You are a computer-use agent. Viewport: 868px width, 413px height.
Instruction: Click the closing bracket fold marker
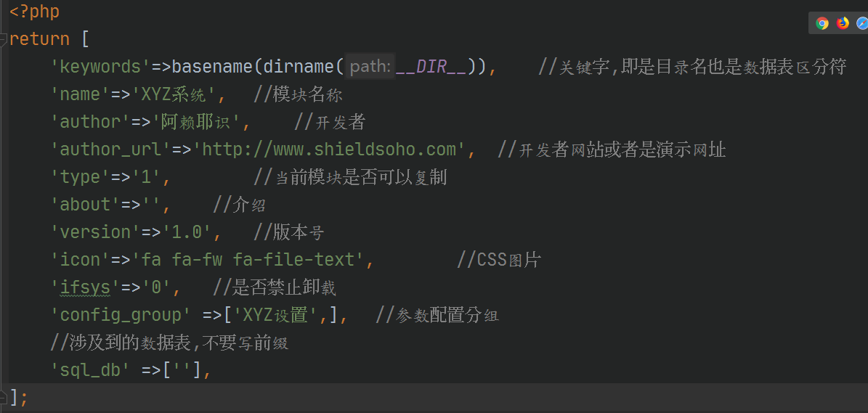point(4,397)
